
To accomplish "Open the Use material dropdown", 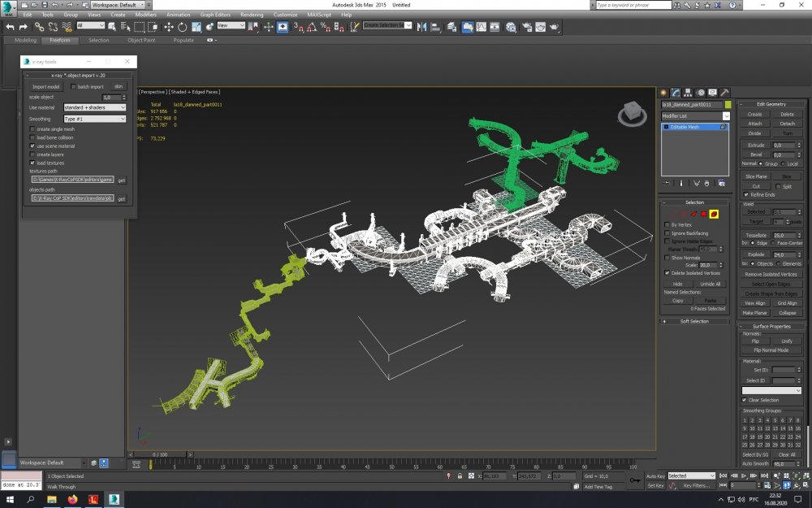I will (94, 107).
